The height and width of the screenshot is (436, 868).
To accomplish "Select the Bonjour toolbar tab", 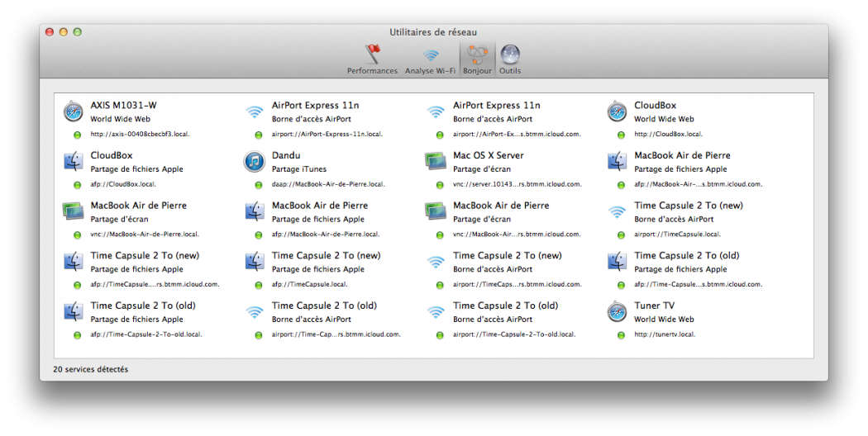I will (477, 59).
